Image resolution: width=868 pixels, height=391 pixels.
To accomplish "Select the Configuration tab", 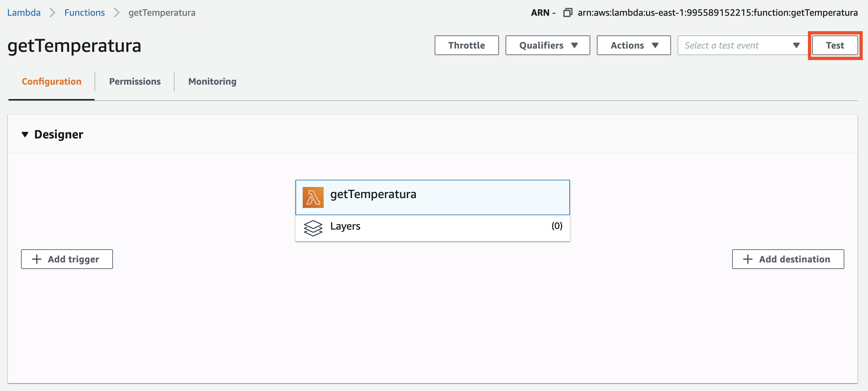I will pyautogui.click(x=52, y=81).
